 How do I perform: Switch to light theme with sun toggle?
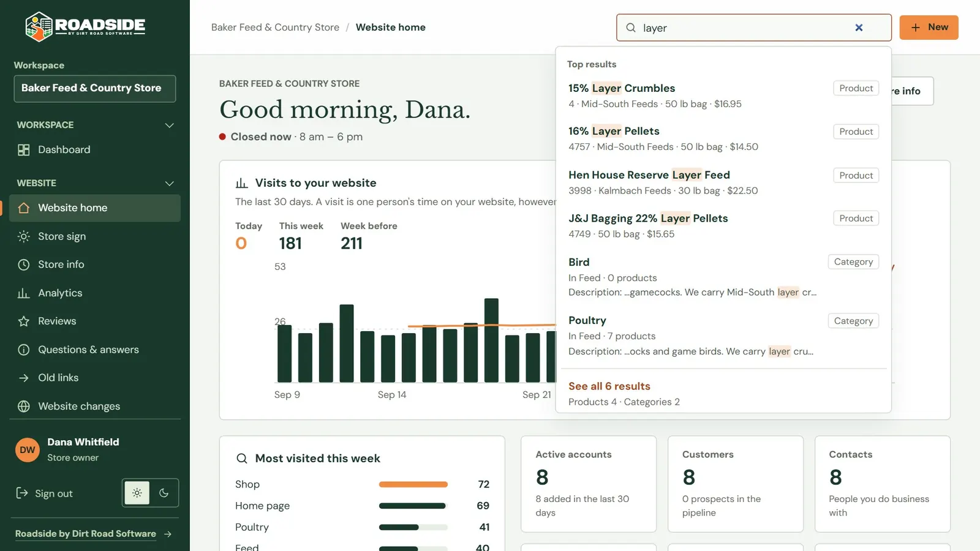tap(137, 493)
